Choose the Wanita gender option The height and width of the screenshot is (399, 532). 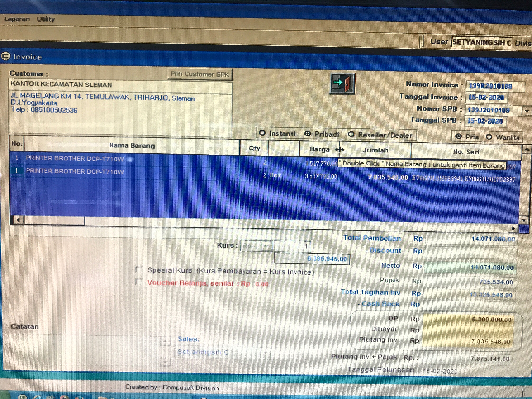(x=489, y=137)
